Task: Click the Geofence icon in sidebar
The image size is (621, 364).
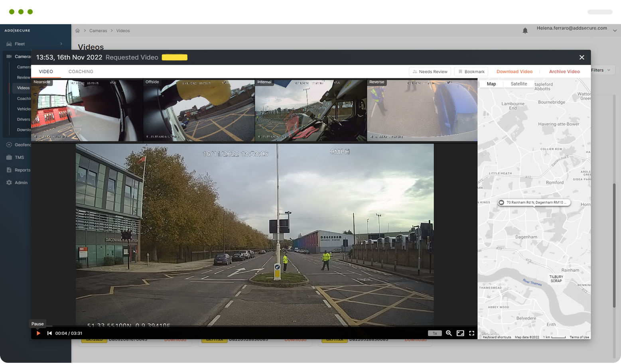Action: 9,145
